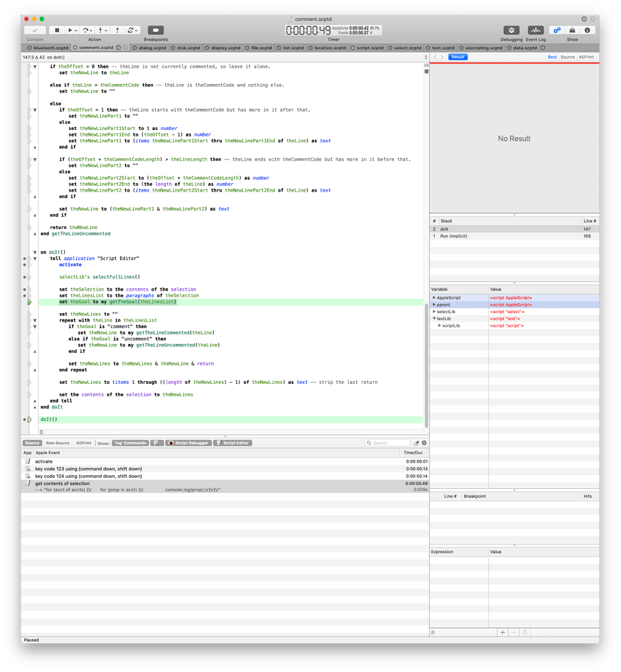Click the Timer display
Screen dimensions: 621x672
333,30
